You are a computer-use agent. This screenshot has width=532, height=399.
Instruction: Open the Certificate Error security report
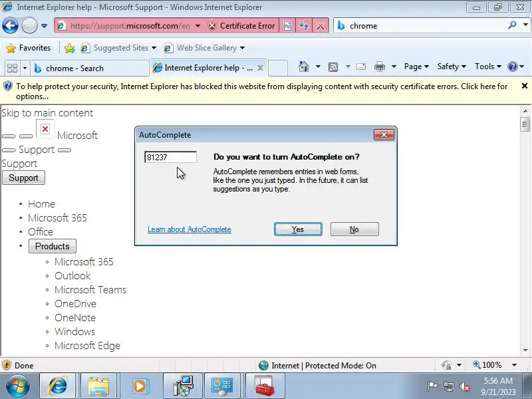[241, 26]
